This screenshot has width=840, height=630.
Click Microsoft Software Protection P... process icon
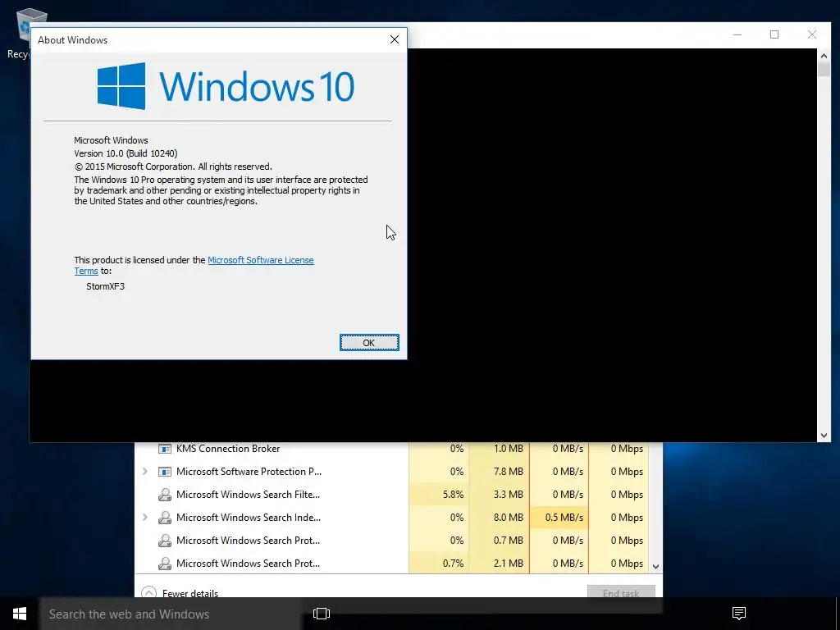pos(164,472)
